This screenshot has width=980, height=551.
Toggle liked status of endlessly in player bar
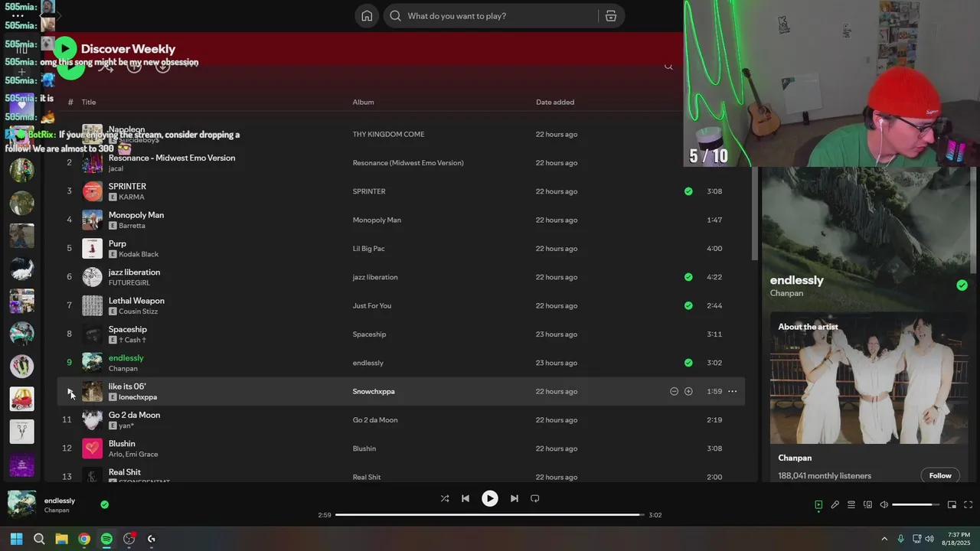click(x=104, y=504)
